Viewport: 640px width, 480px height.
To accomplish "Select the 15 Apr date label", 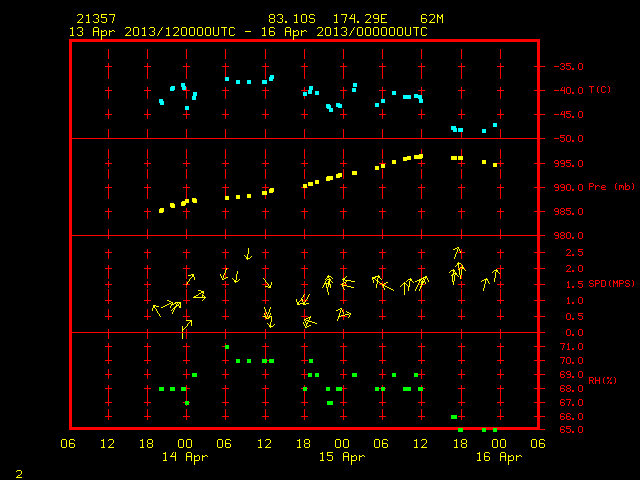I will (342, 457).
